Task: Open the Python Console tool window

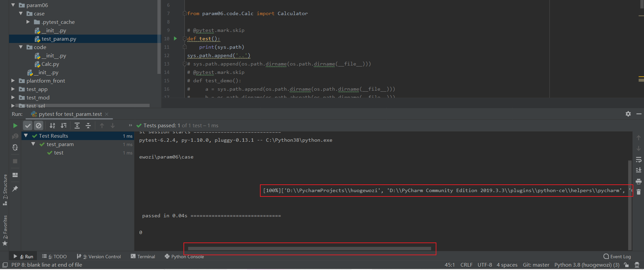Action: 184,257
